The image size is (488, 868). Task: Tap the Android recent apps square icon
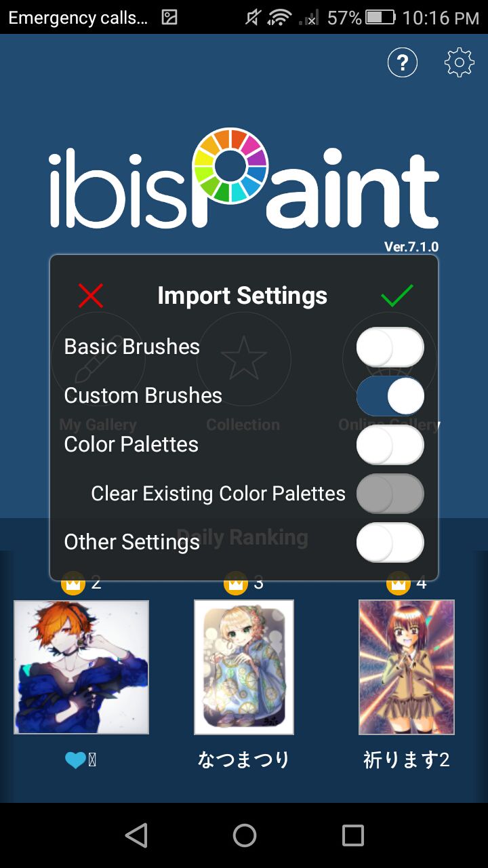click(x=353, y=835)
